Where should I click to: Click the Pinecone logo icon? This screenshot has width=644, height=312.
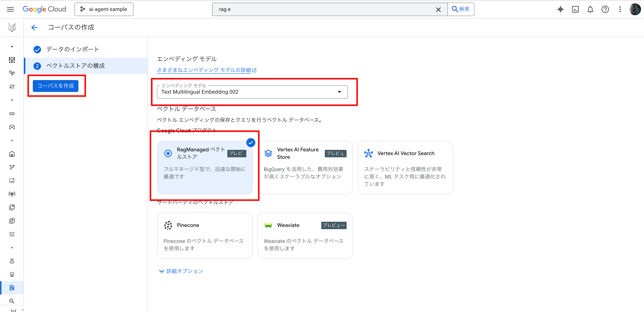click(168, 225)
